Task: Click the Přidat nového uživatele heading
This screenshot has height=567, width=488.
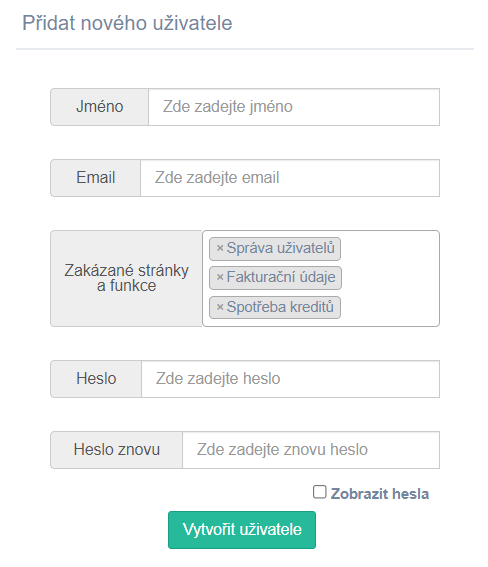Action: click(x=127, y=23)
